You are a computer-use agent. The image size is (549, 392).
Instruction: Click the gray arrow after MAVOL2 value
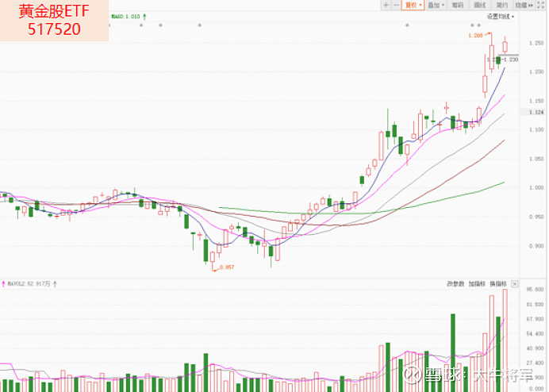(55, 284)
